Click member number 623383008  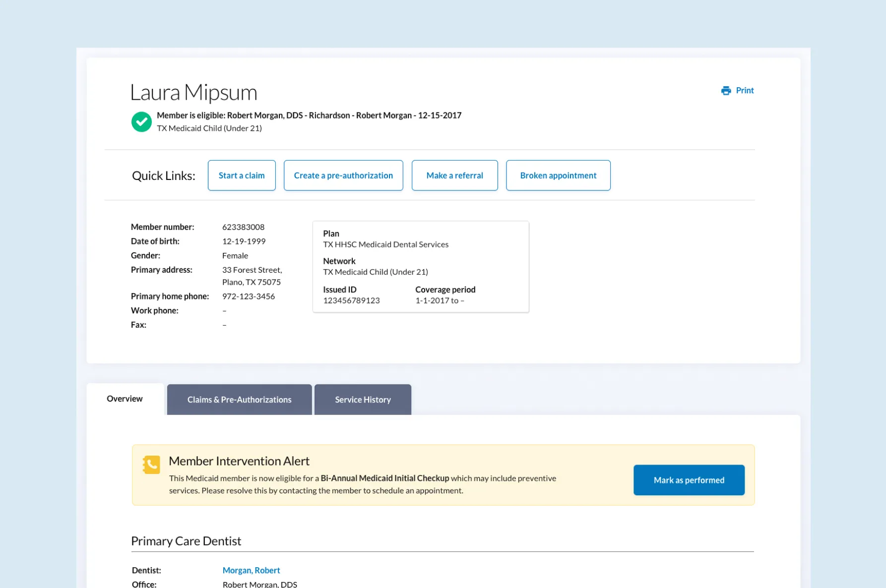243,227
